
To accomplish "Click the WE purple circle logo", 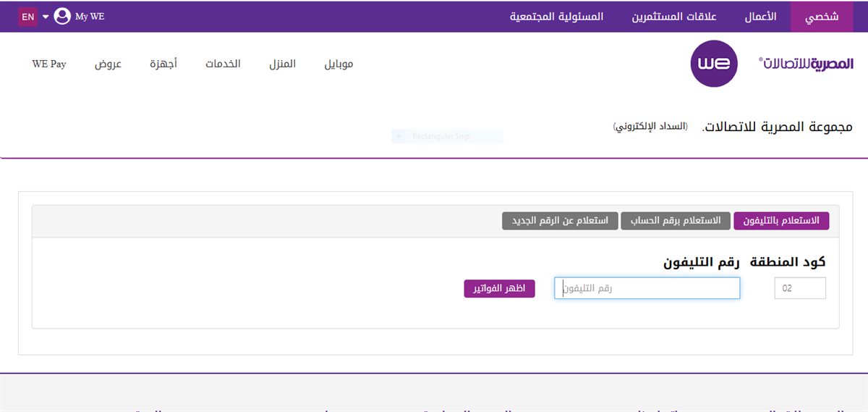I will (x=714, y=64).
